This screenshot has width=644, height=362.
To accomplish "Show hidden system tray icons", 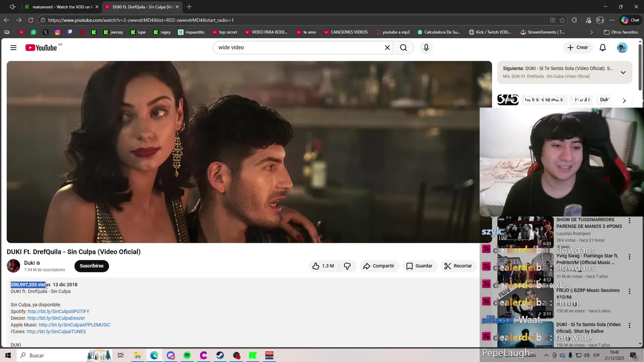I will coord(546,355).
